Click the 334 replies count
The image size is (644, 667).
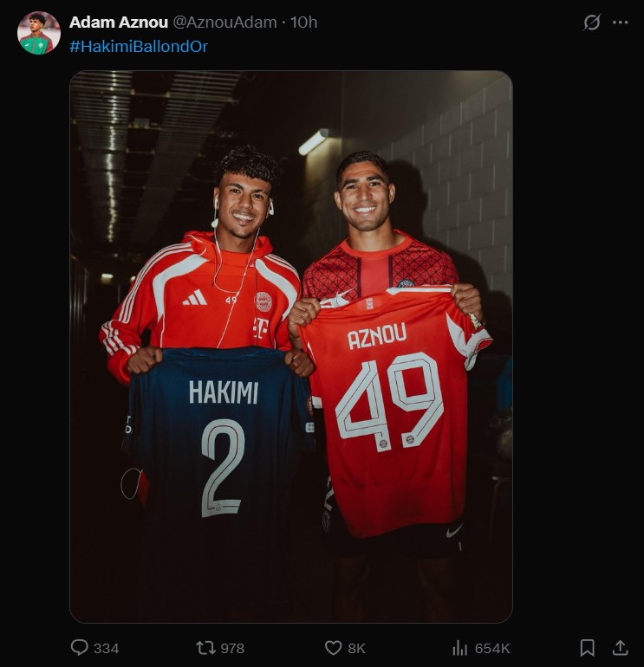106,648
